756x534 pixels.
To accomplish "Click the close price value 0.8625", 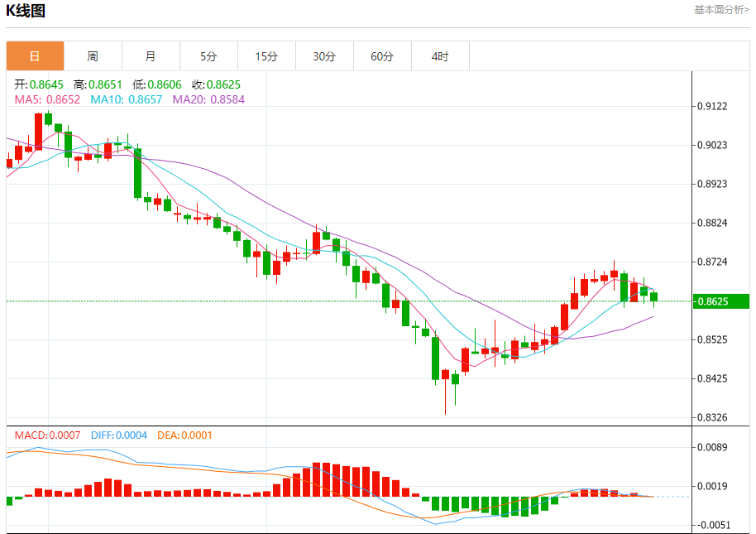I will (x=223, y=84).
